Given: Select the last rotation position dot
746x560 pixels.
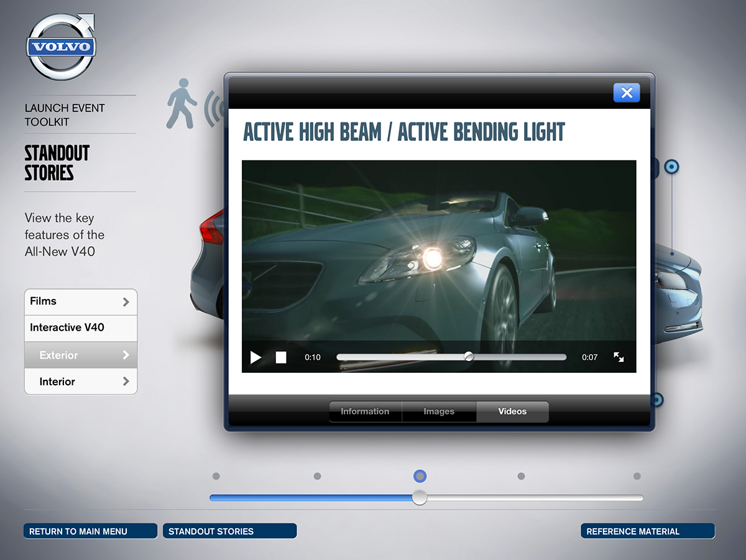Looking at the screenshot, I should point(637,476).
